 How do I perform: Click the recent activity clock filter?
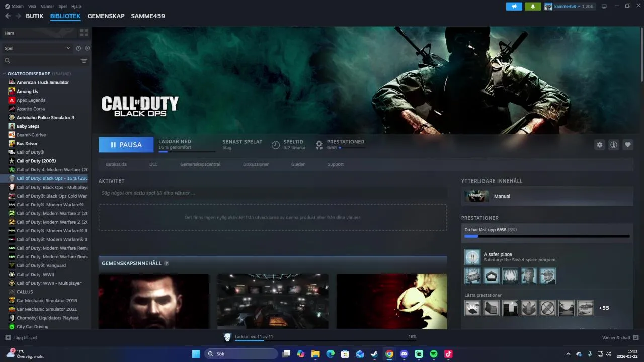coord(78,48)
